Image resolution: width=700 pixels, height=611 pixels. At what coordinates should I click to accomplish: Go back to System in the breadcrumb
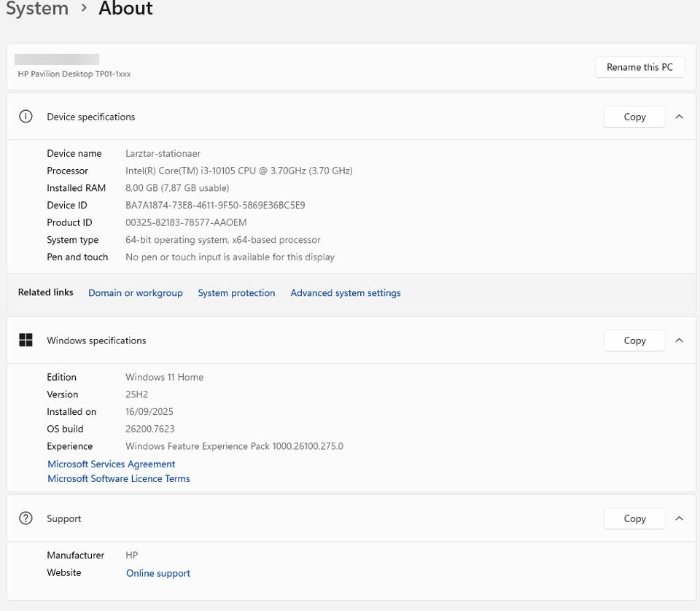coord(36,9)
